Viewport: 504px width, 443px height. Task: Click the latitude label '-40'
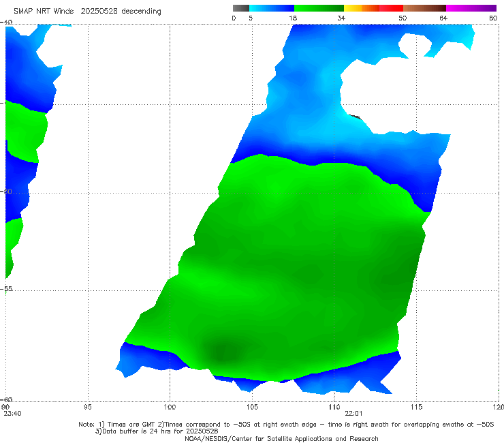pos(7,22)
